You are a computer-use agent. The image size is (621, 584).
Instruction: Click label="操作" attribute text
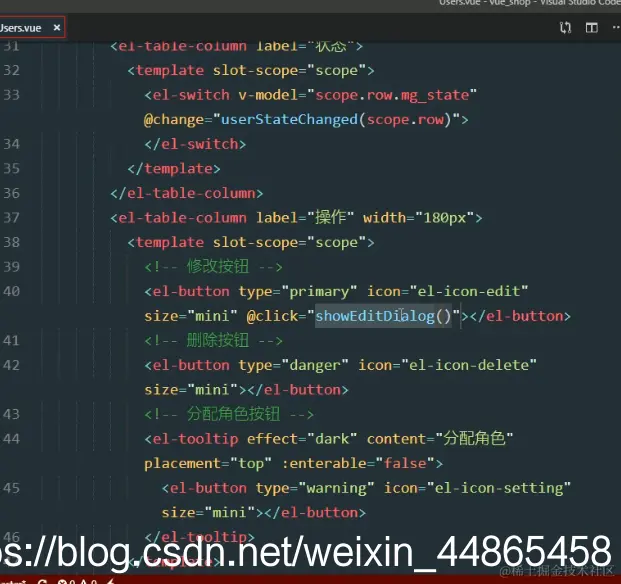point(305,218)
